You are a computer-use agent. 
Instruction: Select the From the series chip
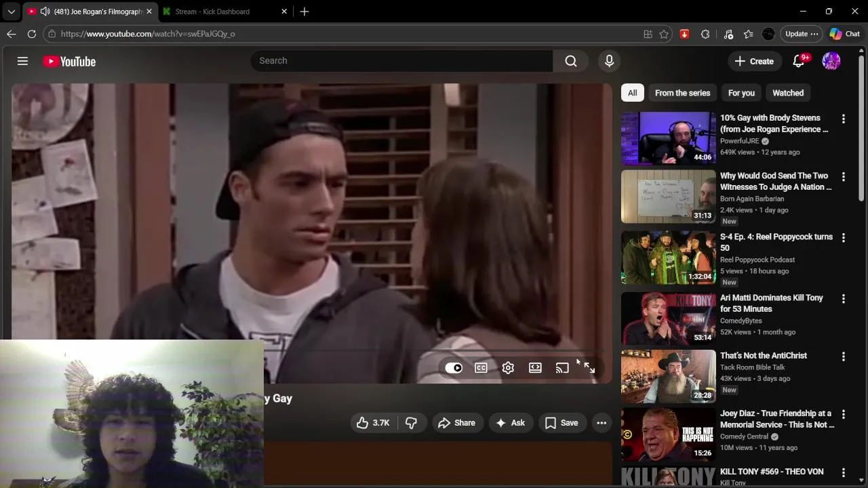[683, 93]
